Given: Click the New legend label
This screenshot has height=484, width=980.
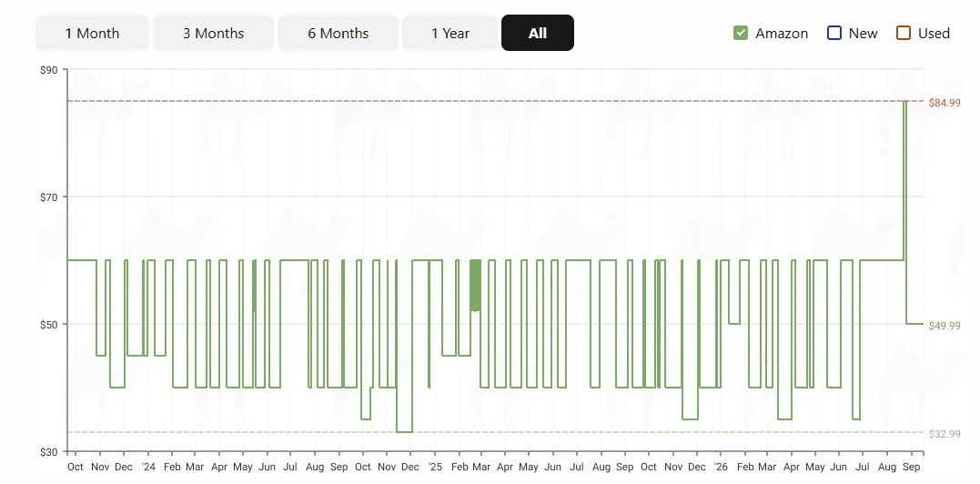Looking at the screenshot, I should [x=863, y=33].
